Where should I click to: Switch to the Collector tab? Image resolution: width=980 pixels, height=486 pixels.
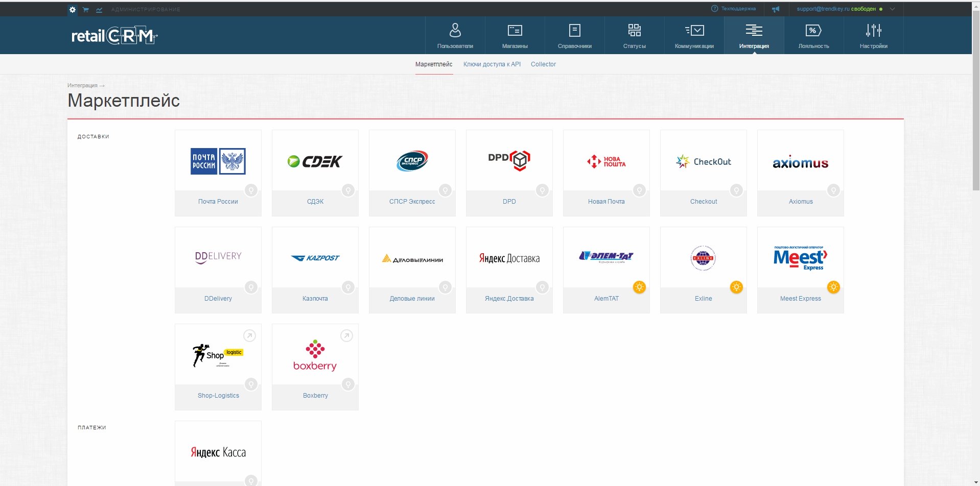click(543, 64)
